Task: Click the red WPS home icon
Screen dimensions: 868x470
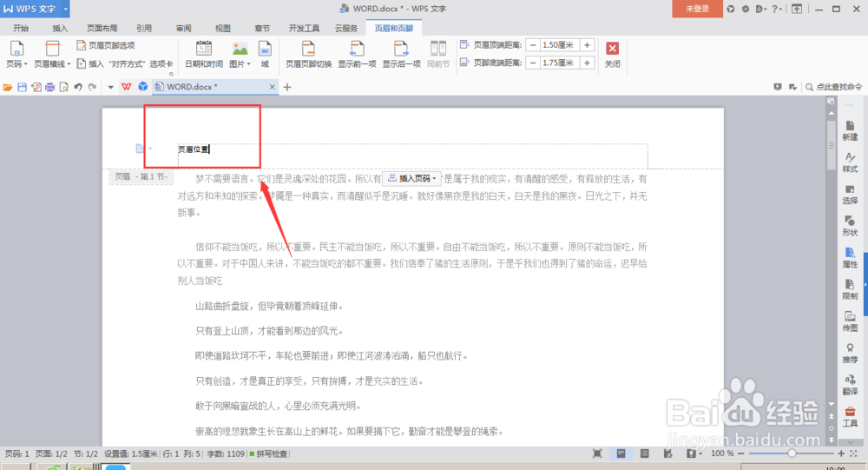Action: tap(126, 87)
